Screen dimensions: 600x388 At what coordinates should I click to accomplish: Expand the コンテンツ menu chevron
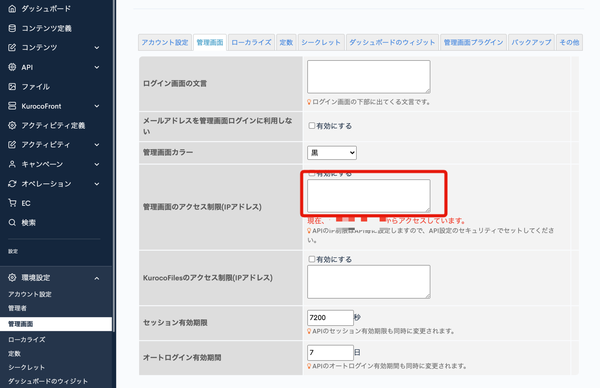97,47
